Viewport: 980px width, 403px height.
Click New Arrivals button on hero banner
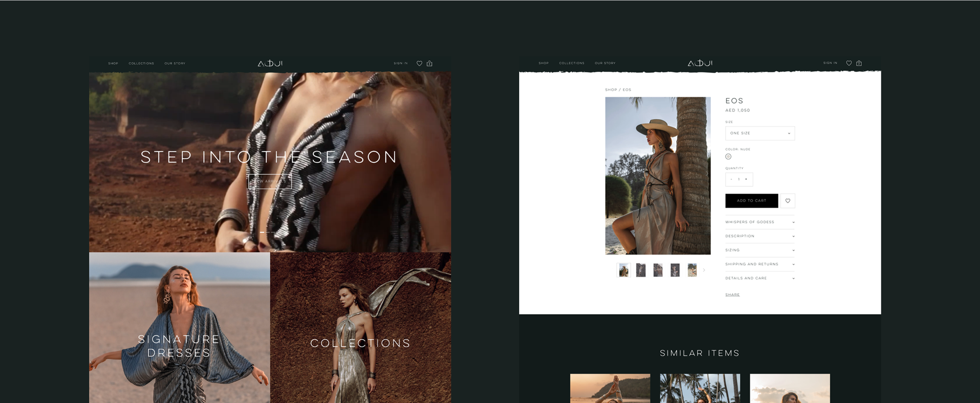click(270, 181)
